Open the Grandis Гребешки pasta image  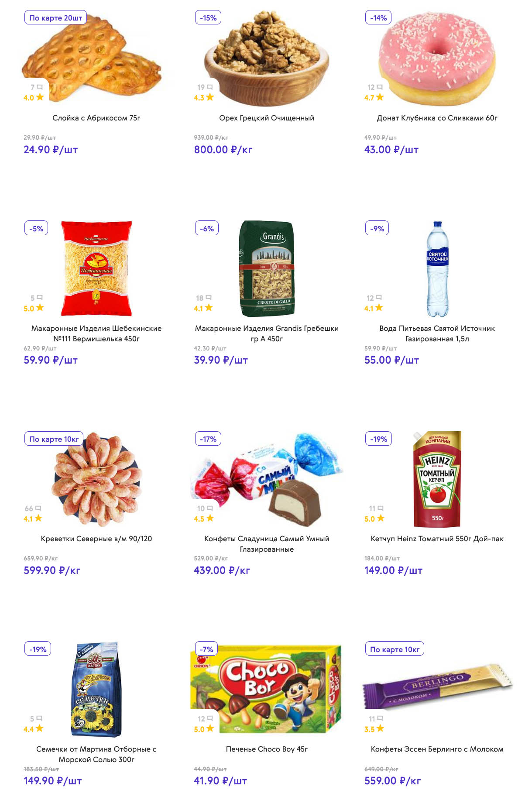click(267, 268)
